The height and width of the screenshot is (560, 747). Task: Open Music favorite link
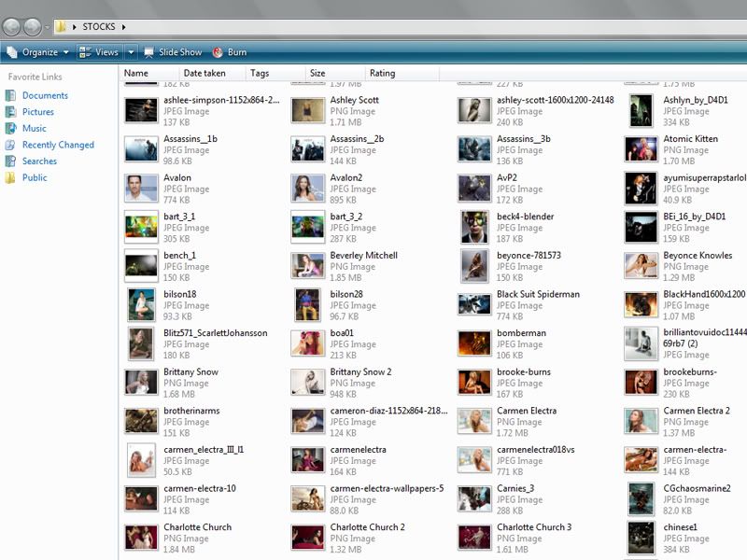point(35,129)
